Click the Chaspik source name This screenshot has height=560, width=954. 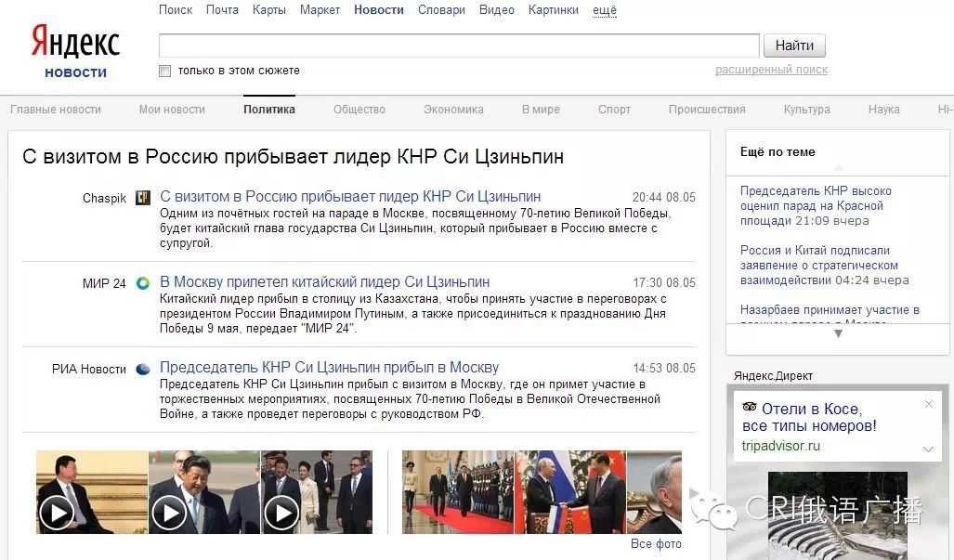[104, 198]
